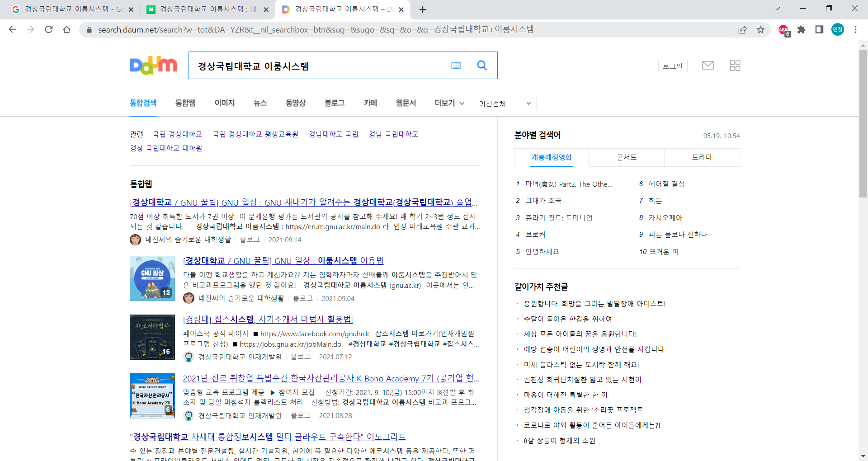Select the 웹문서 tab
Image resolution: width=868 pixels, height=461 pixels.
coord(406,103)
